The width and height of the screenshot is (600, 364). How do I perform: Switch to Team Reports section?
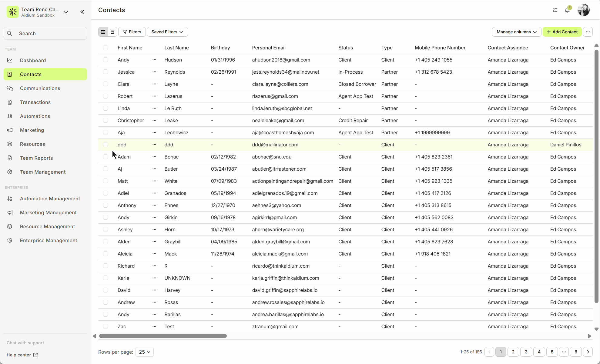click(36, 158)
